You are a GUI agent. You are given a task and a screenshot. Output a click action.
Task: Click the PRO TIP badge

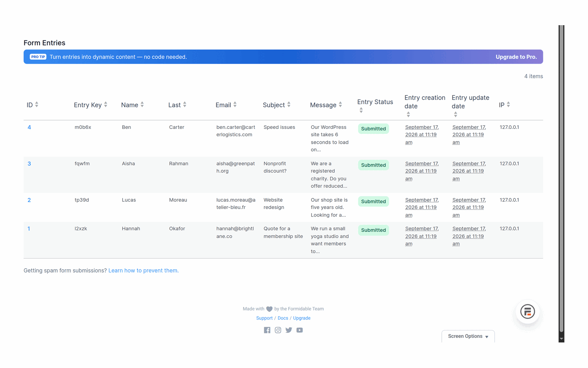click(x=38, y=57)
